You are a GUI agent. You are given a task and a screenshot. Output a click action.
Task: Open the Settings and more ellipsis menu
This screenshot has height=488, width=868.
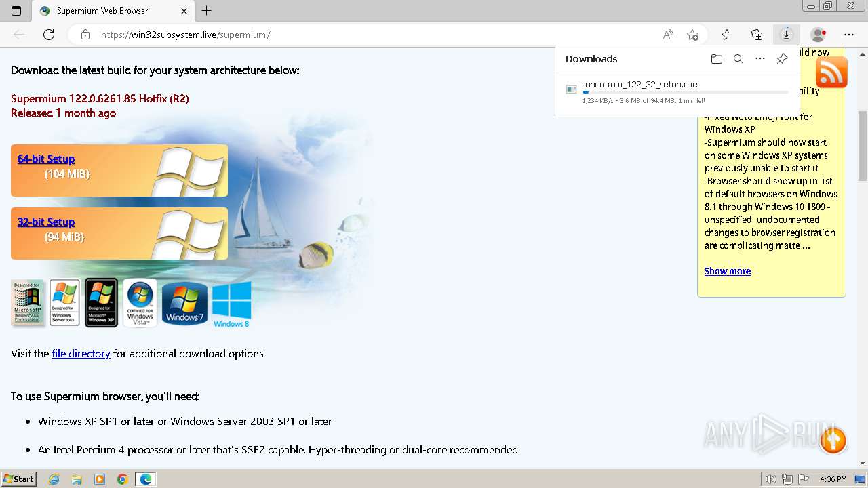pos(849,35)
